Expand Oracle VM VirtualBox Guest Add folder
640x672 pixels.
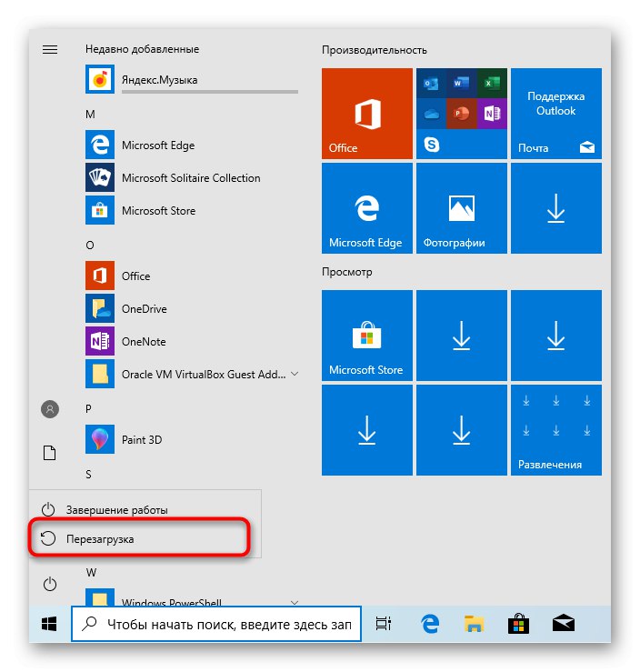[295, 374]
